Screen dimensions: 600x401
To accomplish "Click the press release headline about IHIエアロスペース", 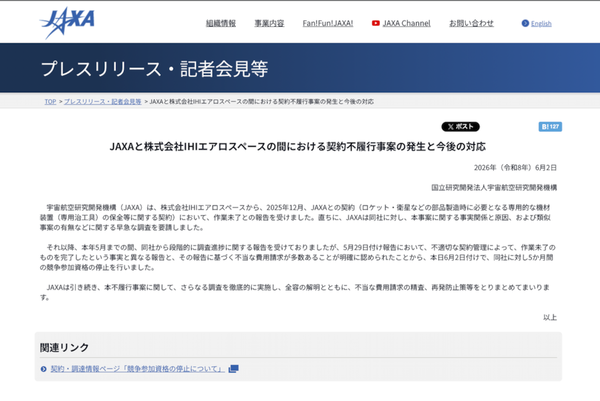I will (x=298, y=147).
